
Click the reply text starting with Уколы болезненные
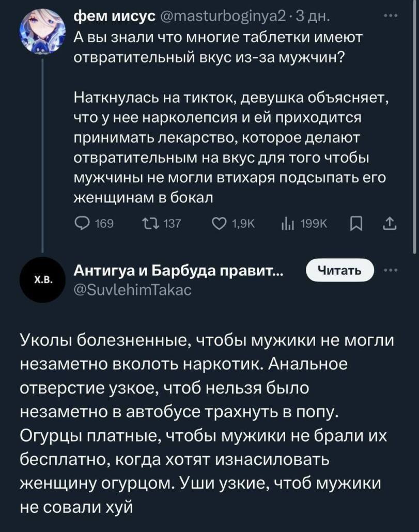point(207,421)
